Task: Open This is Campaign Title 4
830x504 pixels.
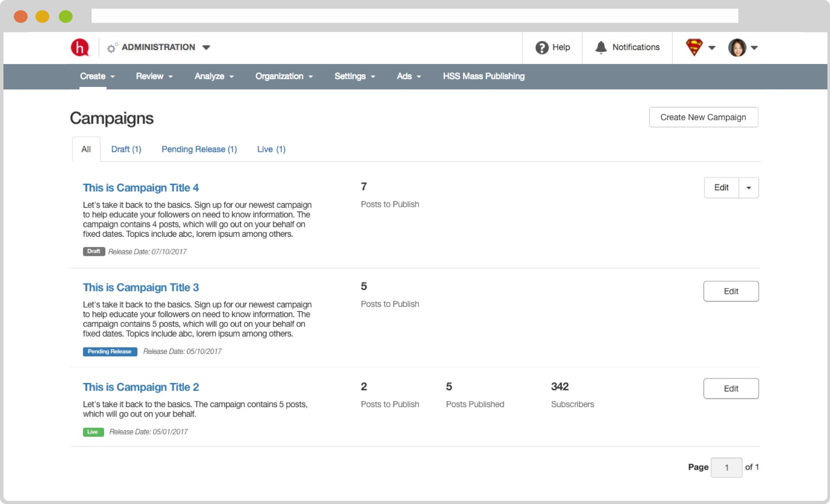Action: click(x=141, y=188)
